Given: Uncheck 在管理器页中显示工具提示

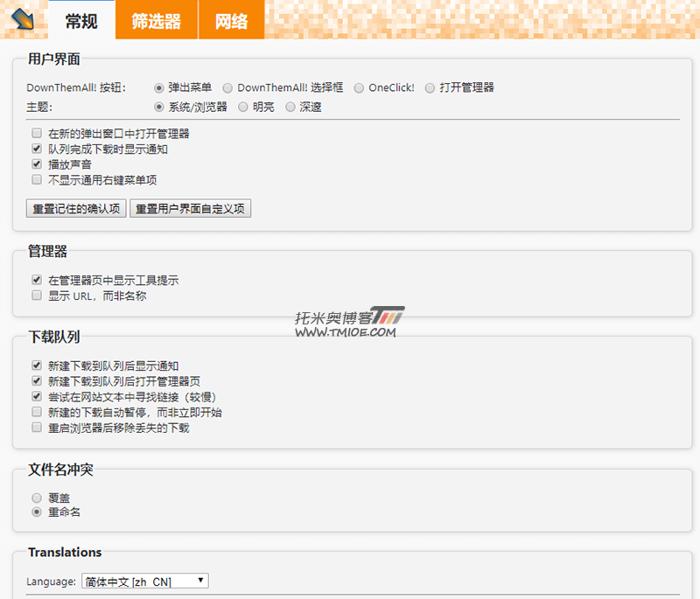Looking at the screenshot, I should pyautogui.click(x=36, y=280).
